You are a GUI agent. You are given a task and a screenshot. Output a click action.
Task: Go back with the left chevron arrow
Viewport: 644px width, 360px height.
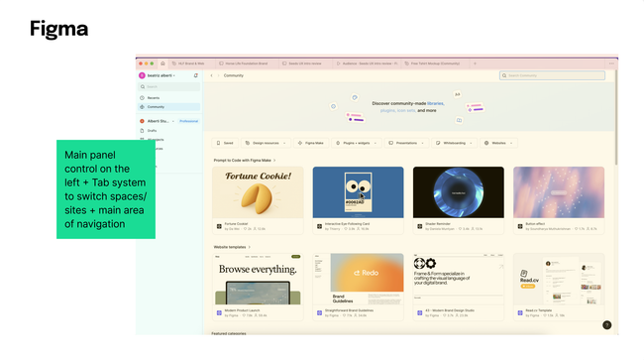(x=211, y=75)
